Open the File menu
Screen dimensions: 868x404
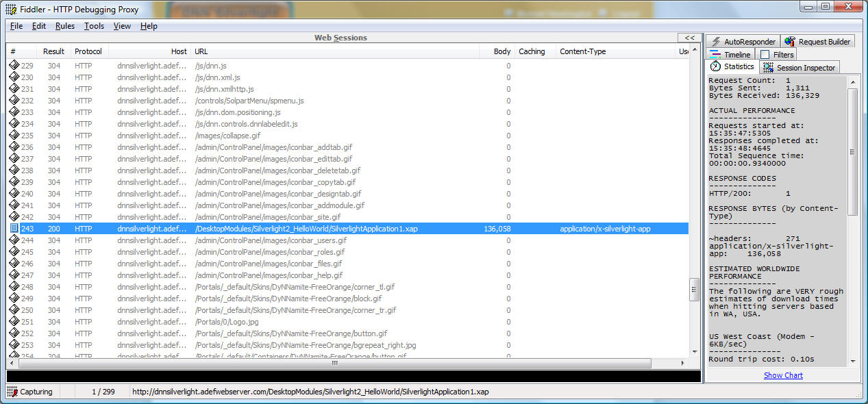(x=16, y=26)
